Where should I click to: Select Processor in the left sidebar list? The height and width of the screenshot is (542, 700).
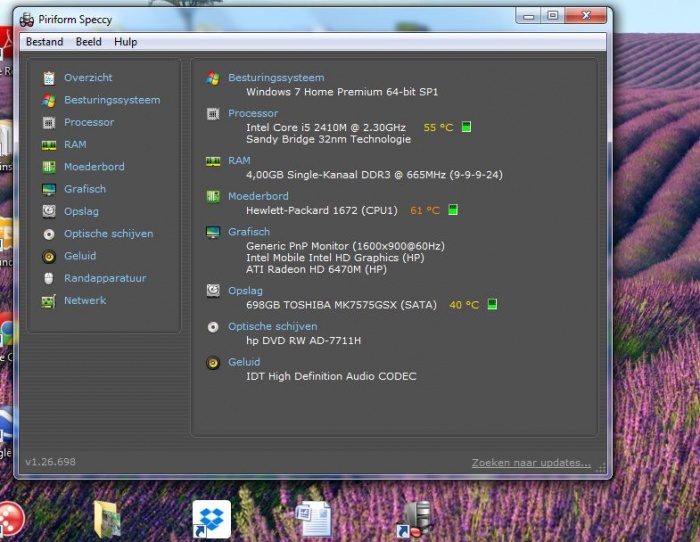[x=89, y=122]
